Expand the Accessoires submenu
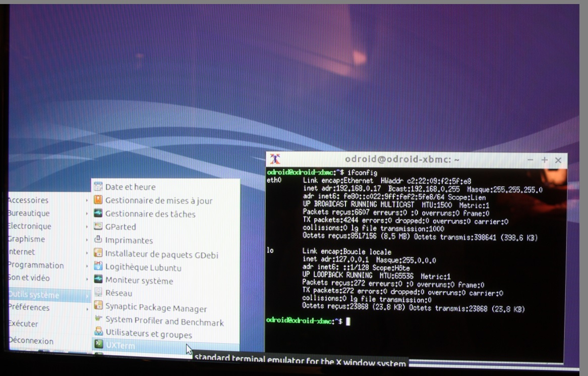 pos(29,200)
